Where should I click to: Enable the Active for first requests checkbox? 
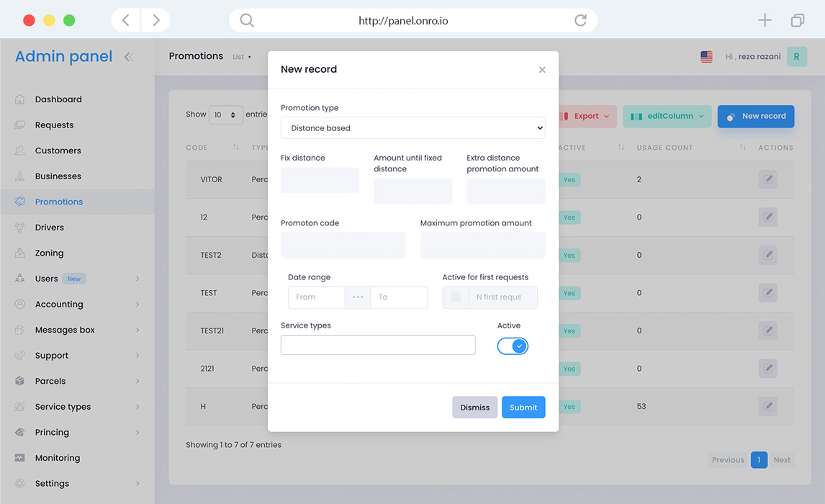(456, 297)
